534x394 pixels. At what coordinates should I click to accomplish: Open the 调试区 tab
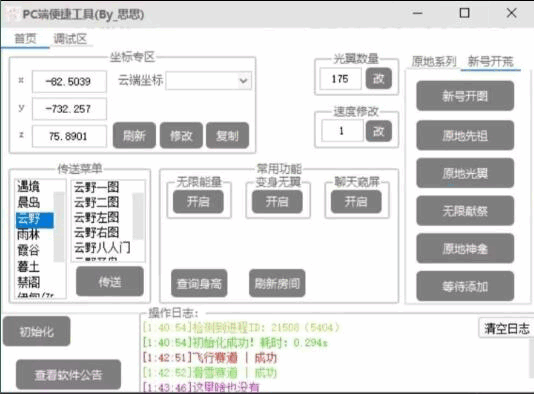70,38
